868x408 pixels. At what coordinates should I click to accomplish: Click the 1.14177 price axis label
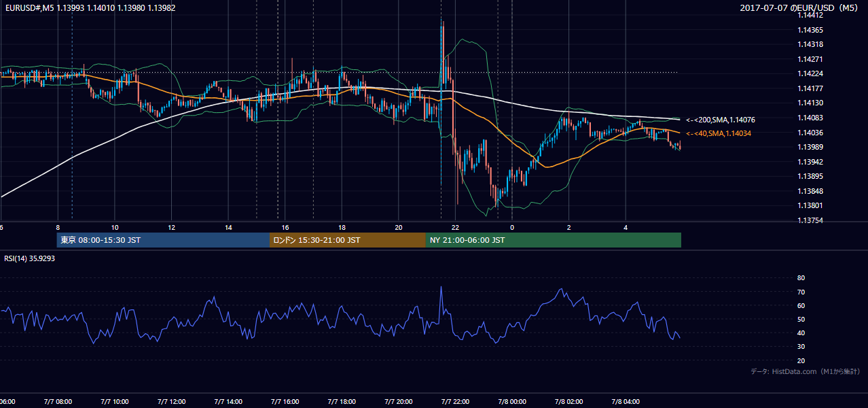812,88
